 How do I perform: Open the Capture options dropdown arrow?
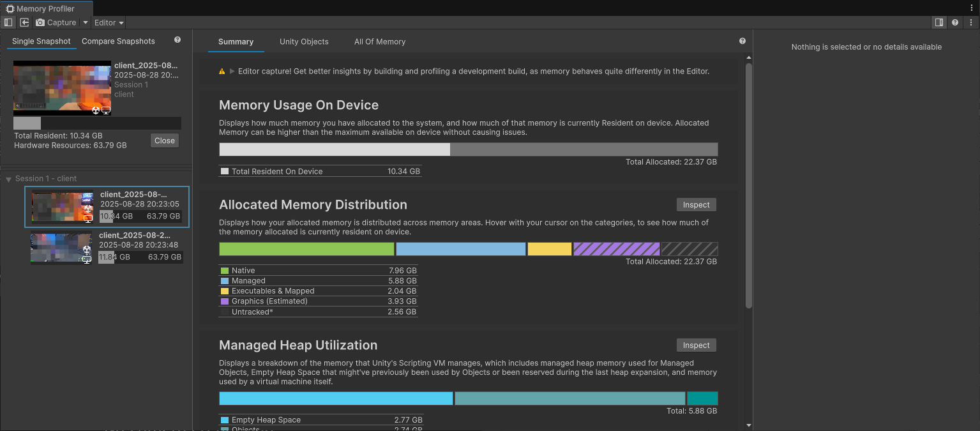(x=86, y=22)
